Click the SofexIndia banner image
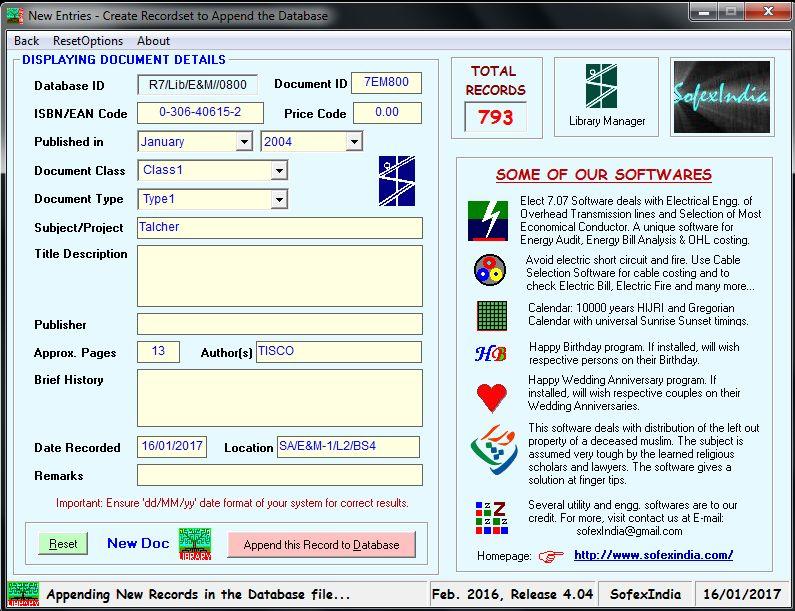This screenshot has width=795, height=611. point(722,97)
